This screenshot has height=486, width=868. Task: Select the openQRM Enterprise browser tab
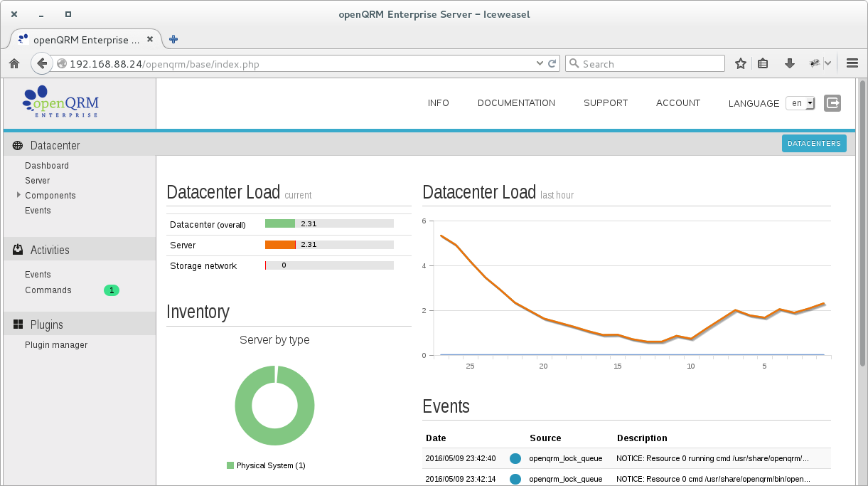[x=85, y=40]
